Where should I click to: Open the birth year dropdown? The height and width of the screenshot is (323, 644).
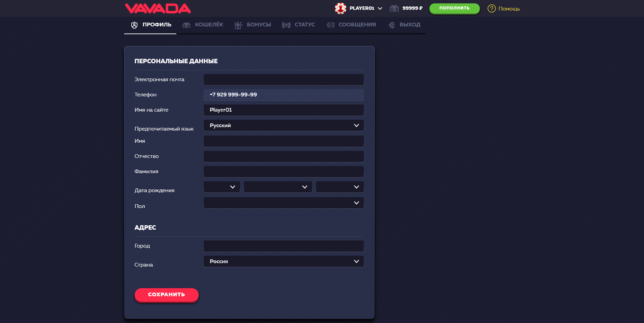tap(340, 187)
